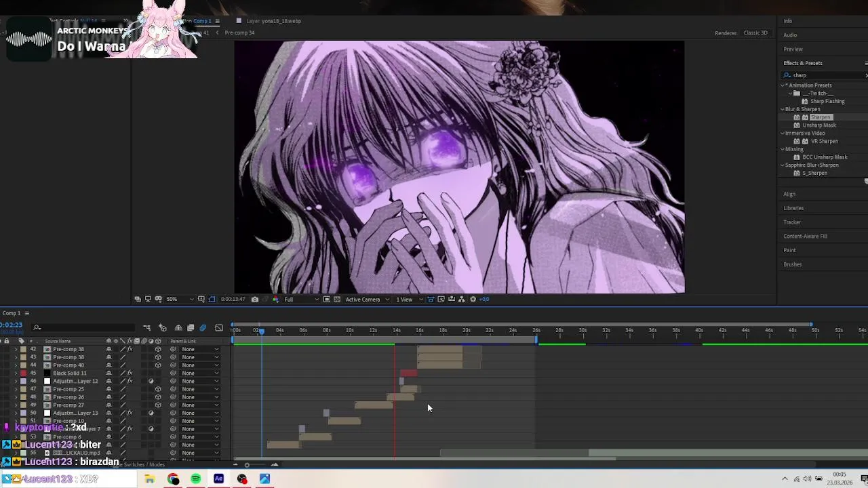This screenshot has height=488, width=868.
Task: Toggle quality switch for Pre-comp 25
Action: [x=123, y=389]
